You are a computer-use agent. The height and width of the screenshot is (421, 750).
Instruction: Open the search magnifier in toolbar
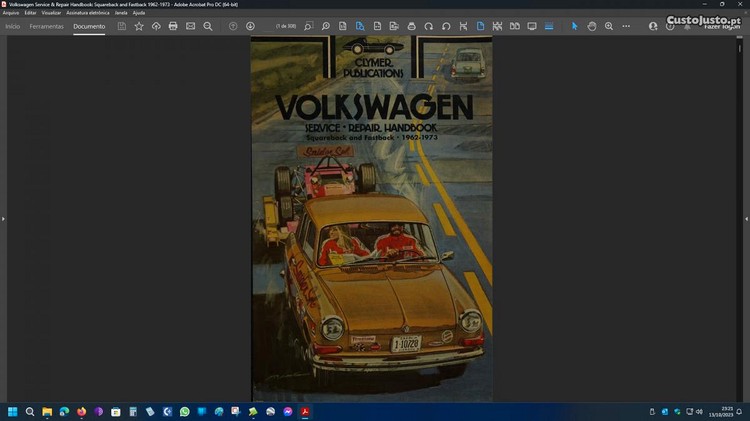[308, 26]
